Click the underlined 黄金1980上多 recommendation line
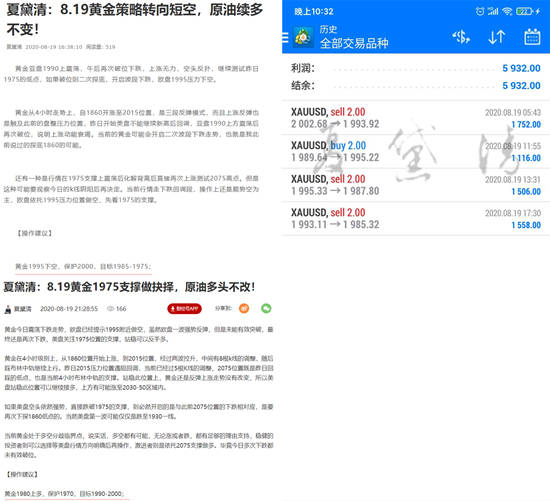Screen dimensions: 550x501 65,494
